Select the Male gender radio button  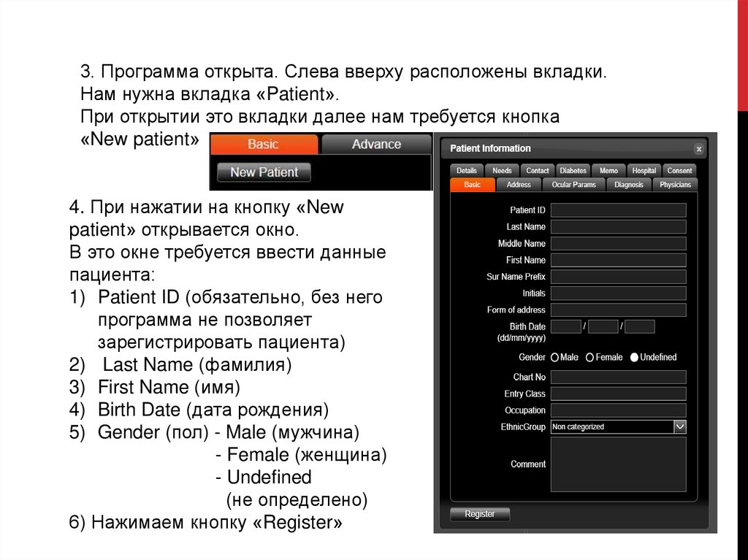tap(555, 358)
